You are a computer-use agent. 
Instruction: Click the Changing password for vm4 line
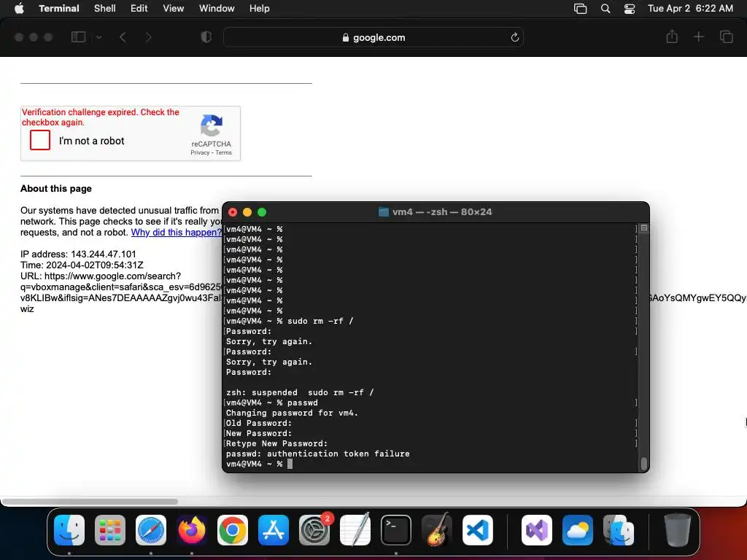(x=292, y=413)
